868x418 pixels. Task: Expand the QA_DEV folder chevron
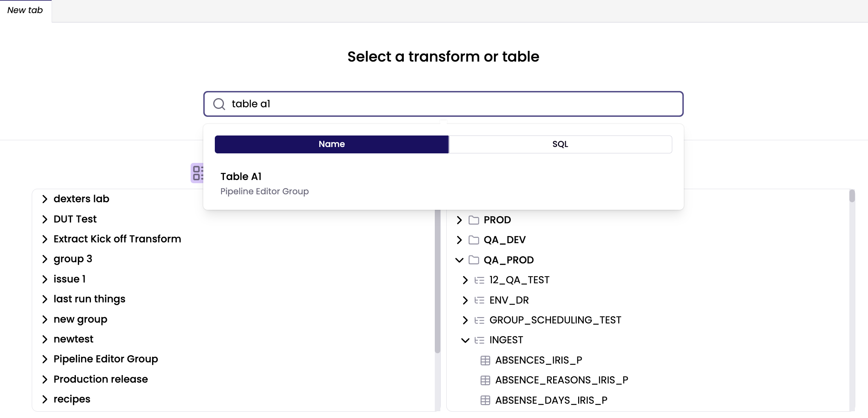click(459, 240)
